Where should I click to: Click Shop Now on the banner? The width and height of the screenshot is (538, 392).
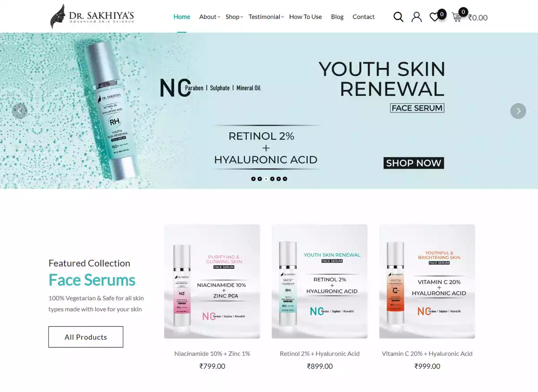[413, 163]
